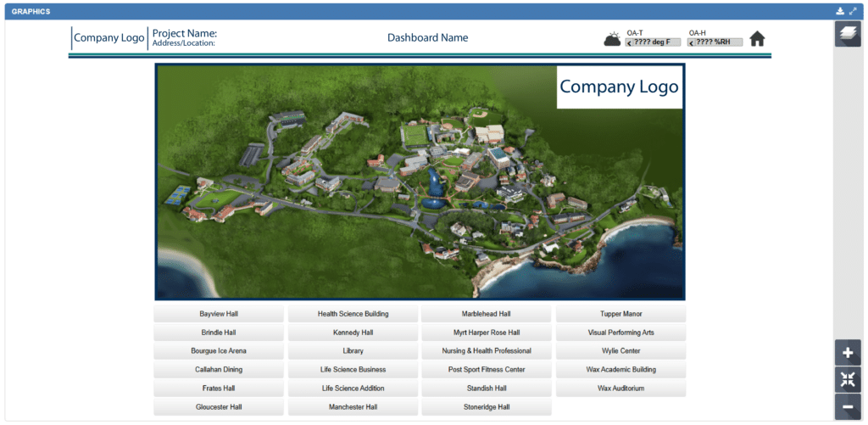Viewport: 868px width, 425px height.
Task: Select Manchester Hall
Action: coord(353,406)
